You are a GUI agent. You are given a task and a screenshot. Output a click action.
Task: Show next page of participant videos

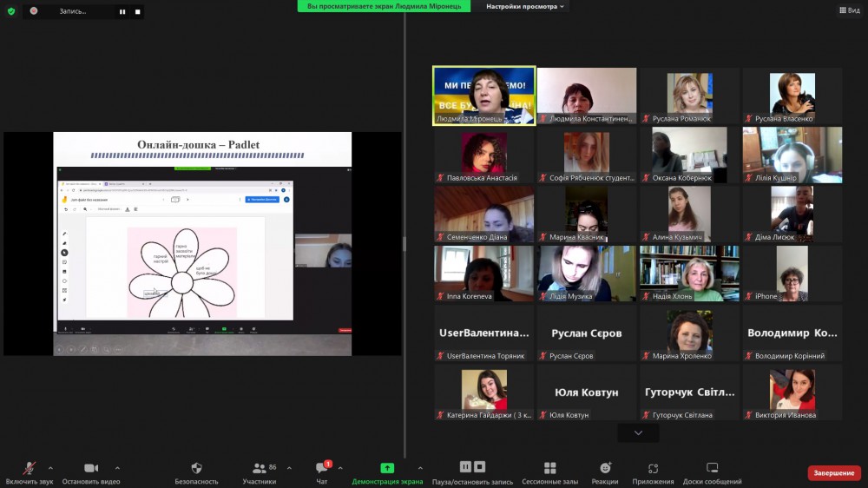point(639,432)
